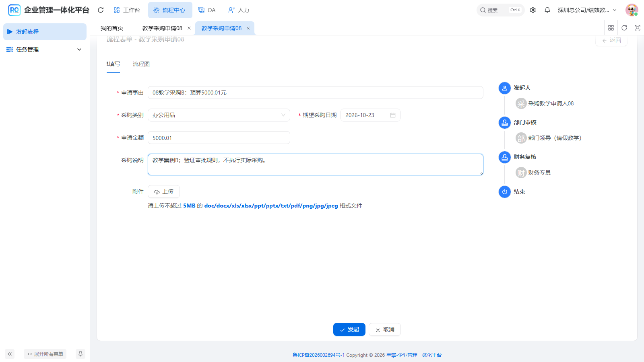The width and height of the screenshot is (644, 362).
Task: Switch to 流程中心 menu
Action: pyautogui.click(x=170, y=10)
